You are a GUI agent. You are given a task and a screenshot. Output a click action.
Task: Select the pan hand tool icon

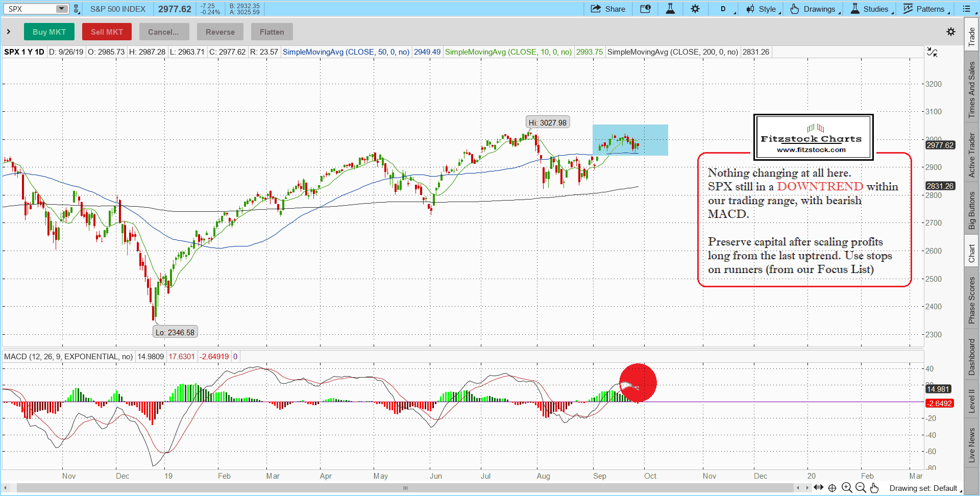click(x=874, y=488)
